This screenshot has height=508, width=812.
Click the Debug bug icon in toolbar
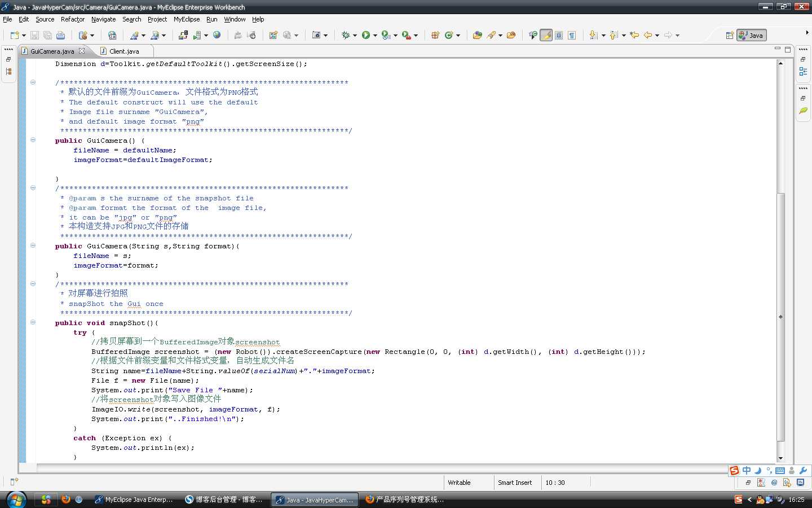pos(346,35)
